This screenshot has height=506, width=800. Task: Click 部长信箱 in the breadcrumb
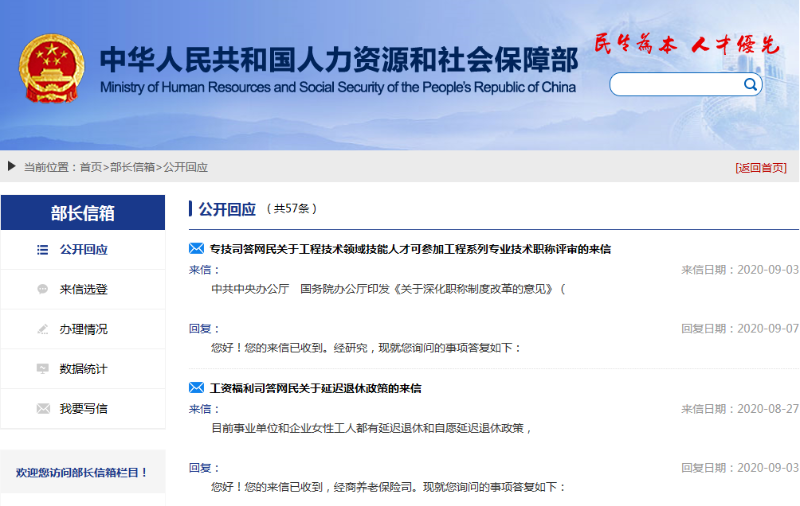(132, 167)
